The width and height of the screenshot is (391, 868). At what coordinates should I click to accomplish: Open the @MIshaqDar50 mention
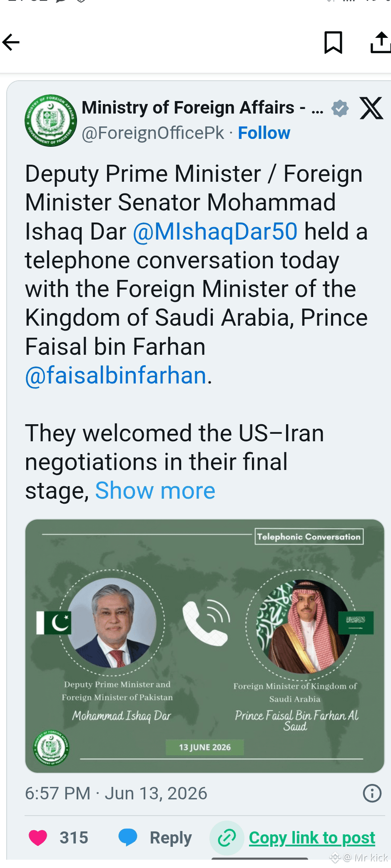(x=215, y=231)
